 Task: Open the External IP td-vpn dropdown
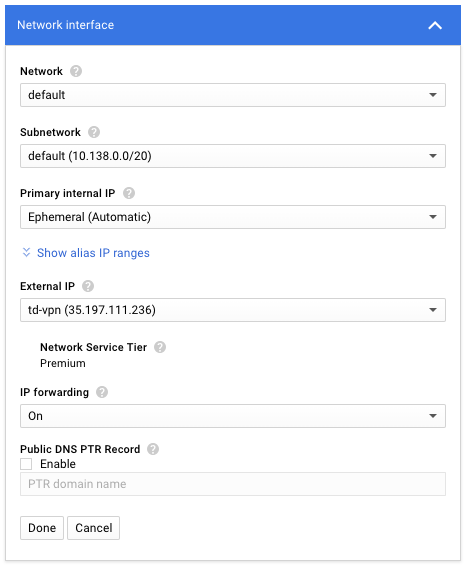tap(233, 310)
